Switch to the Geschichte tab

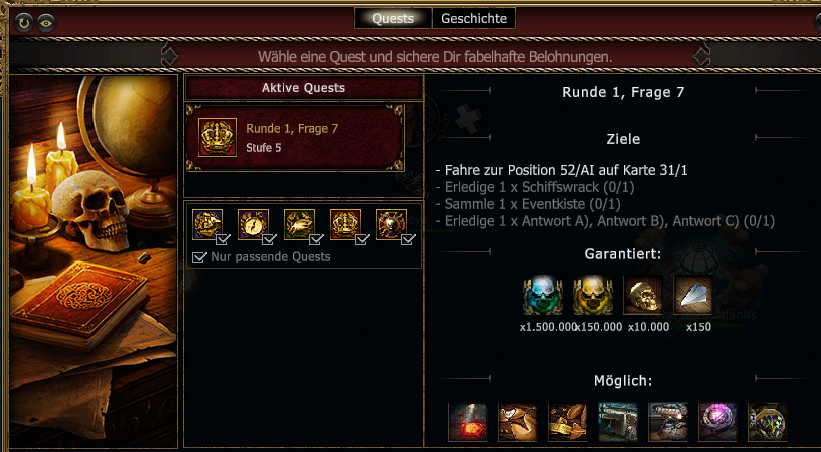point(474,18)
